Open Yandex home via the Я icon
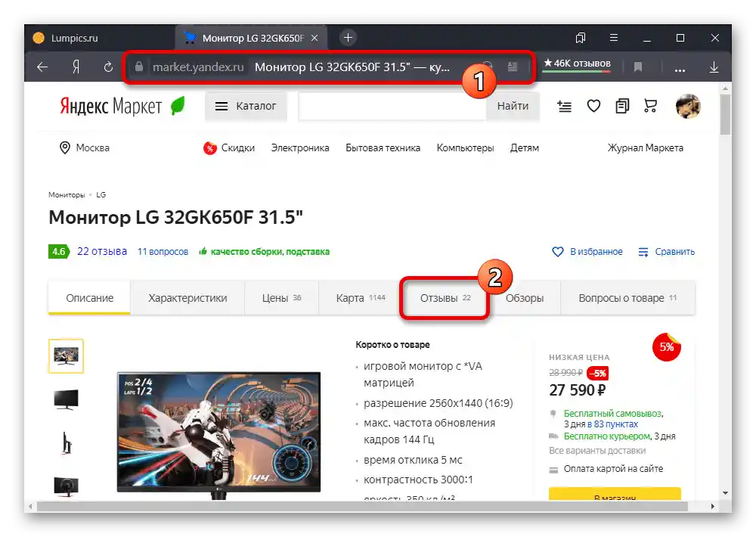This screenshot has width=756, height=537. (x=76, y=67)
